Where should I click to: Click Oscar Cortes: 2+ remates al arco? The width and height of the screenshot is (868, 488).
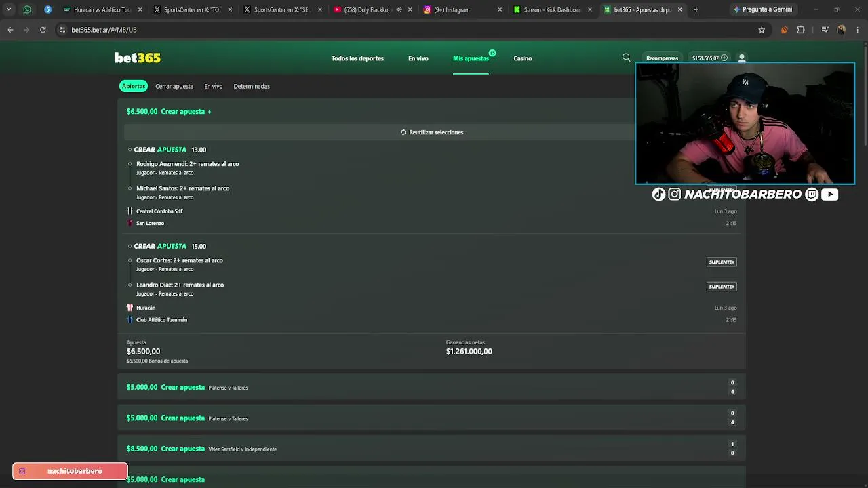click(x=179, y=260)
